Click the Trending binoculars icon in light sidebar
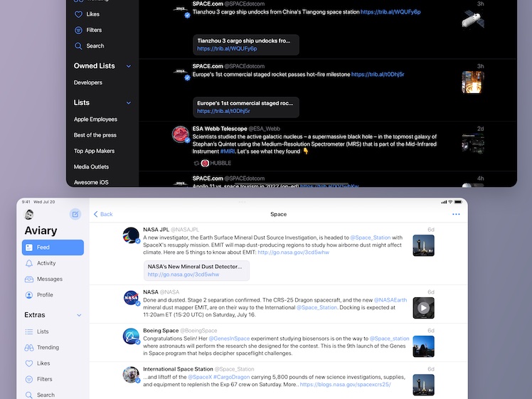 pos(29,347)
